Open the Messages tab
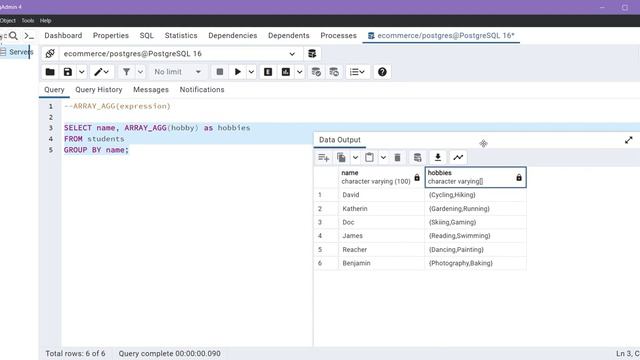The width and height of the screenshot is (640, 360). pos(151,89)
